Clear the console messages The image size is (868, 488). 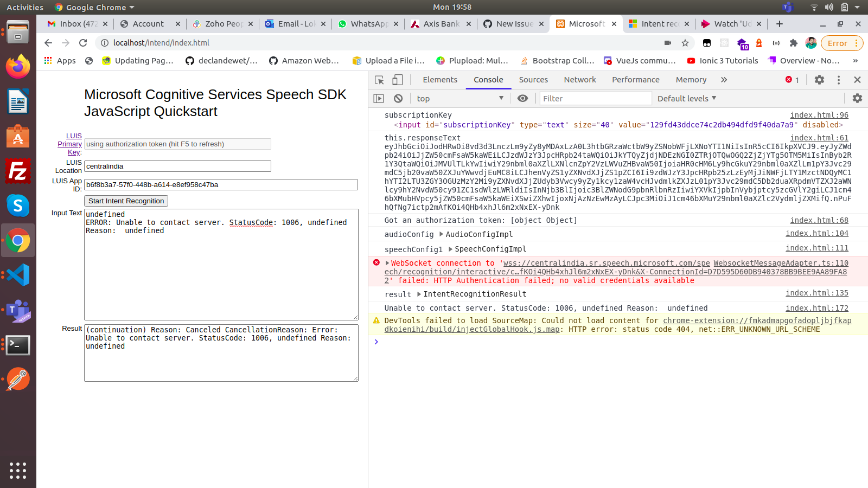[398, 98]
